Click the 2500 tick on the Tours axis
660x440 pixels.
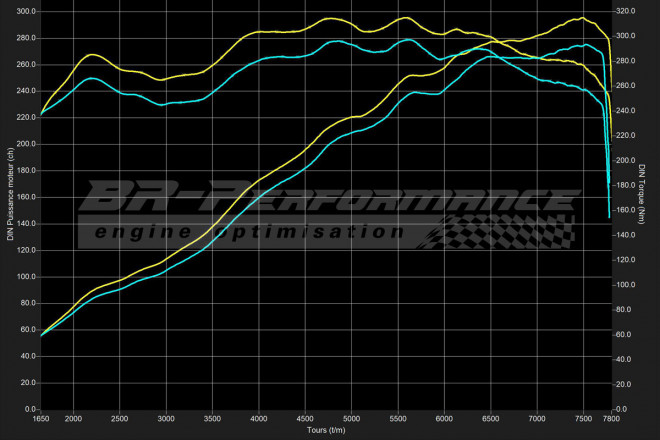(119, 418)
